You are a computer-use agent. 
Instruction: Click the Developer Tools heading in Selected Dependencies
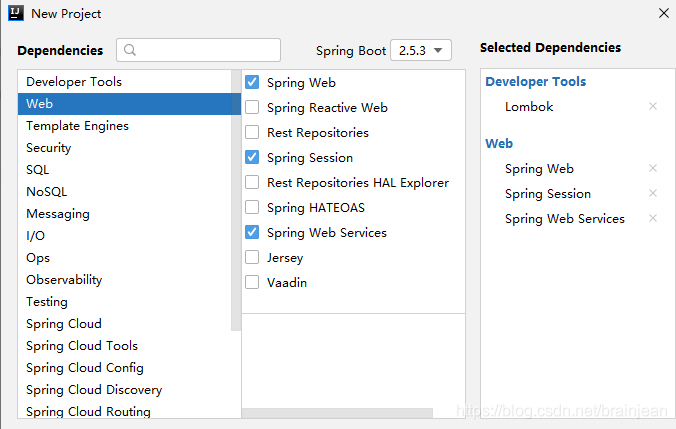[535, 81]
